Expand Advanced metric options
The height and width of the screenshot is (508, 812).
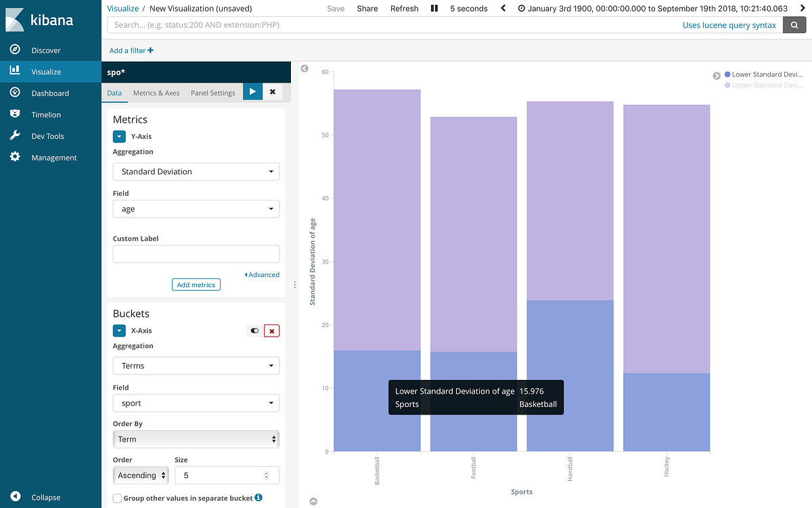point(262,274)
